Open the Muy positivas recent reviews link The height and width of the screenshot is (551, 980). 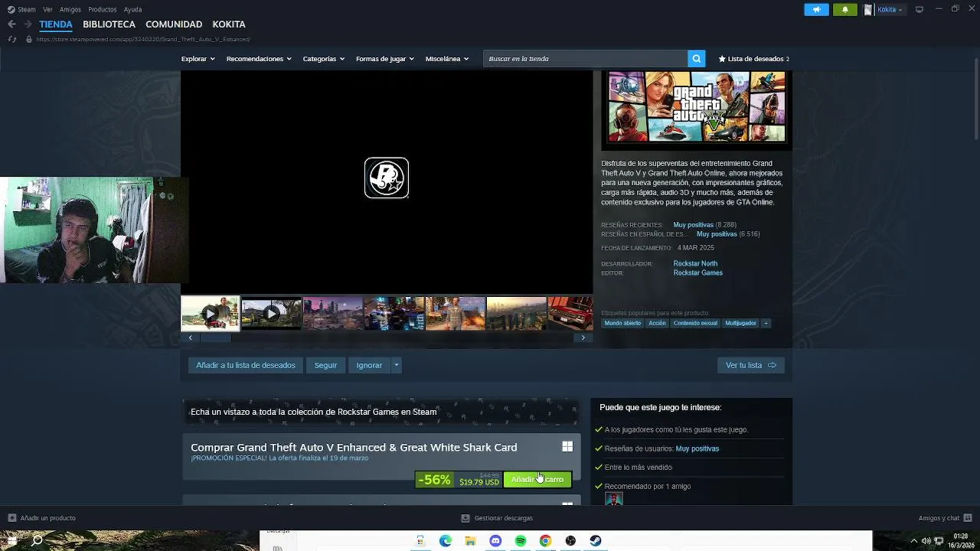point(693,225)
